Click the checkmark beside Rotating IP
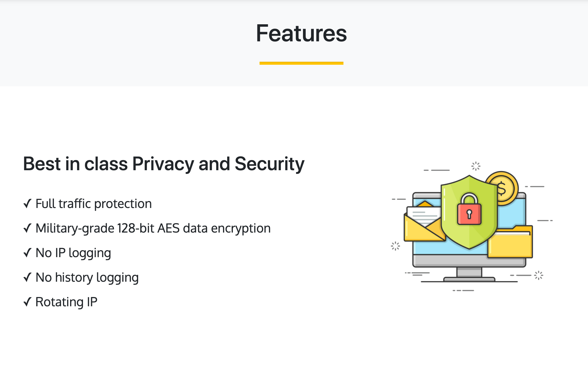This screenshot has width=588, height=386. point(28,302)
